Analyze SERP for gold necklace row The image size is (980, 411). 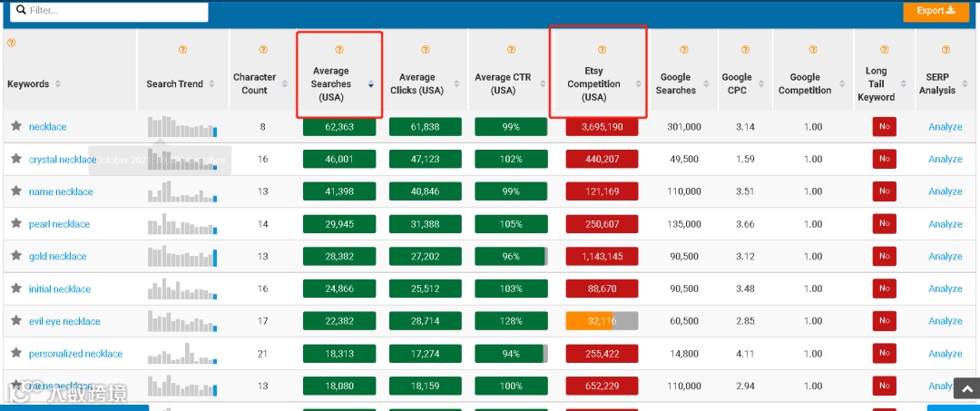click(x=945, y=257)
